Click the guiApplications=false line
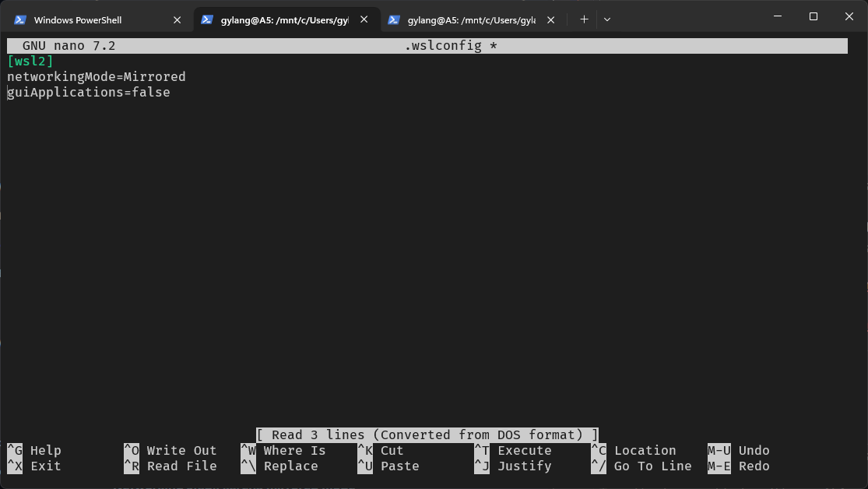The image size is (868, 489). point(88,92)
